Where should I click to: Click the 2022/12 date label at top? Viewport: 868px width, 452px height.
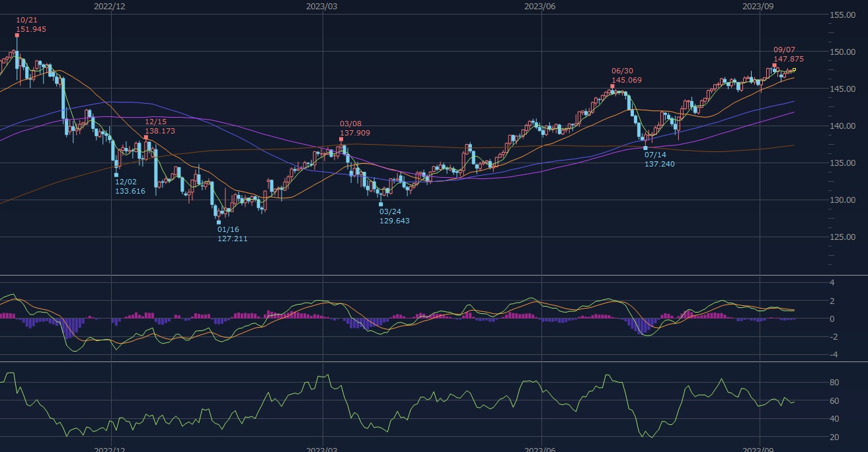[110, 6]
